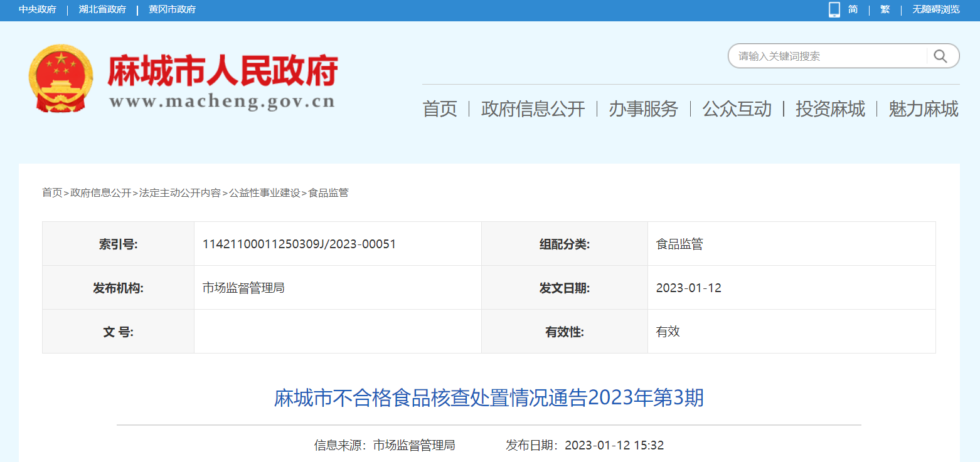Open 投资麻城 navigation menu

[830, 109]
